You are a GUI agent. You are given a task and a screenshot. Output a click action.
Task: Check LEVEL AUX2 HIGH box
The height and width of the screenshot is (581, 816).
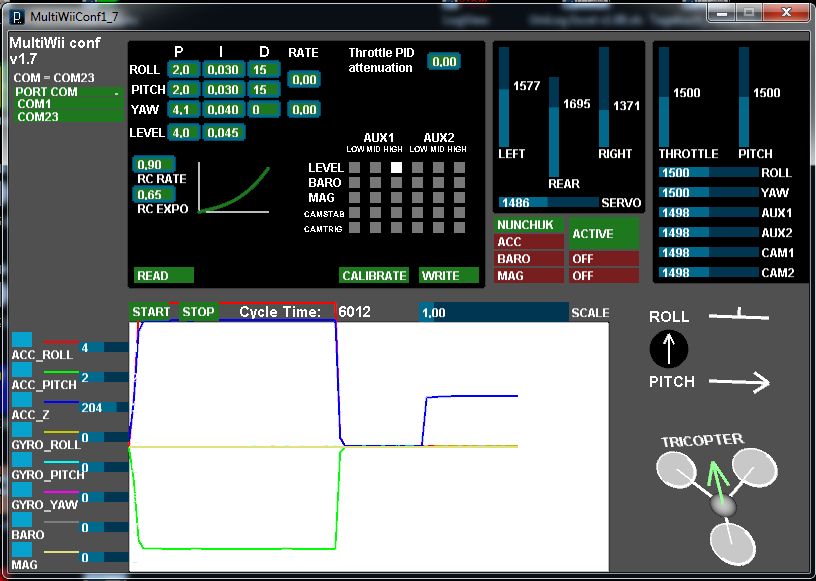tap(460, 168)
